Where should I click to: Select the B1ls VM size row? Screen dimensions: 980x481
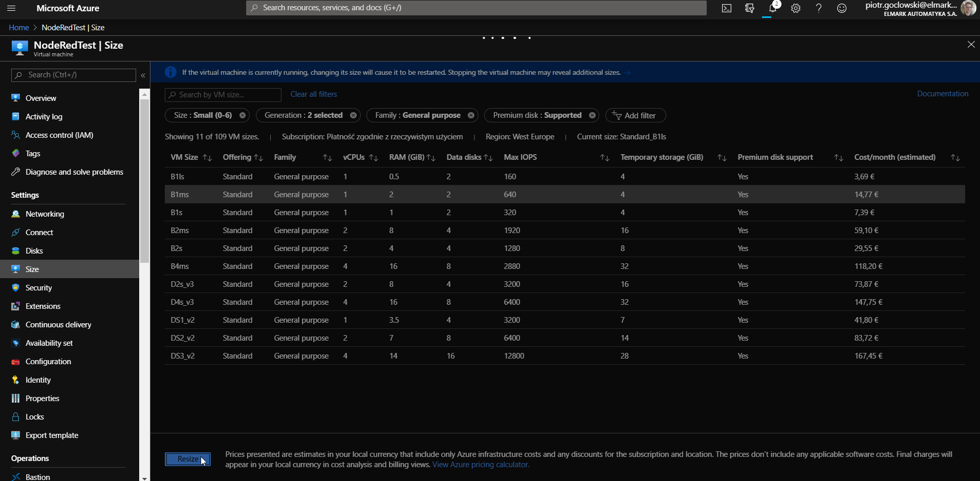[565, 177]
